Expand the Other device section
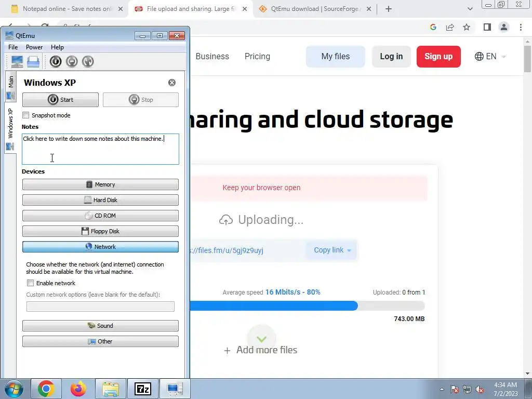 100,341
